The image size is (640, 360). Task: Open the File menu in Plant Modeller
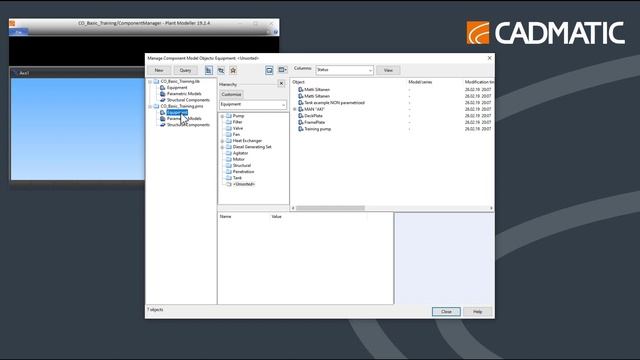pos(18,32)
